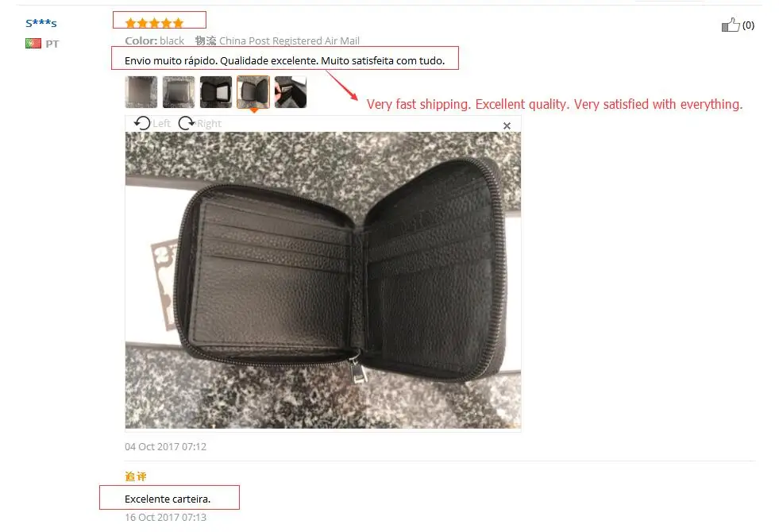Select the highlighted fourth photo thumbnail
Screen dimensions: 779x532
coord(253,92)
